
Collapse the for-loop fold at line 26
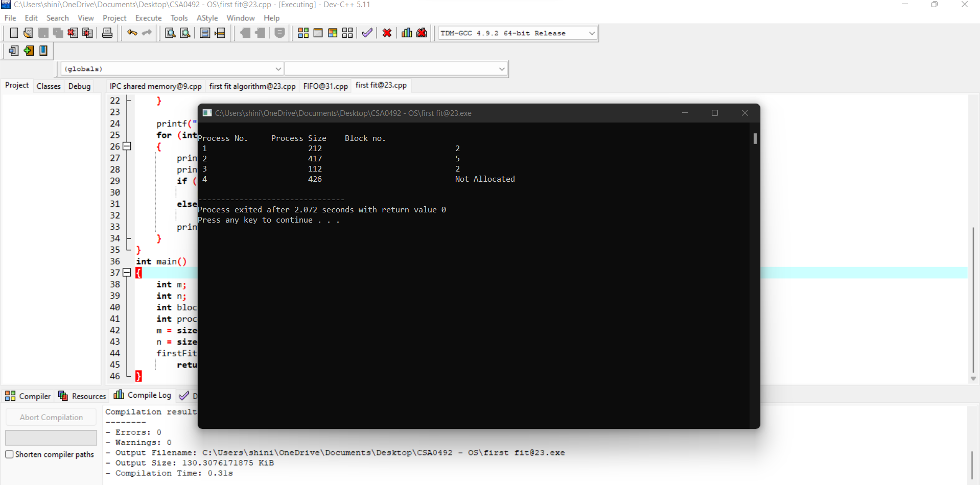pos(127,147)
